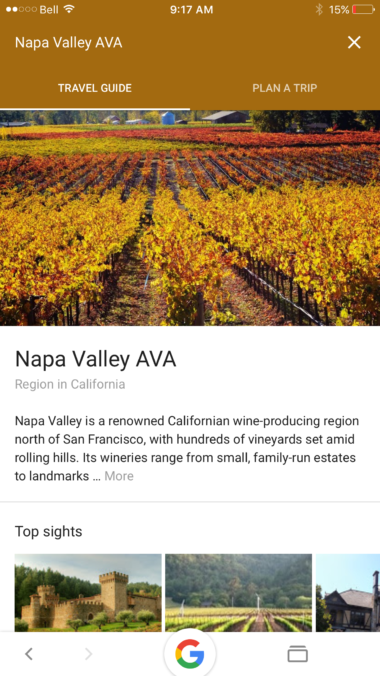Tap the Google logo button
The height and width of the screenshot is (676, 380).
click(x=190, y=654)
